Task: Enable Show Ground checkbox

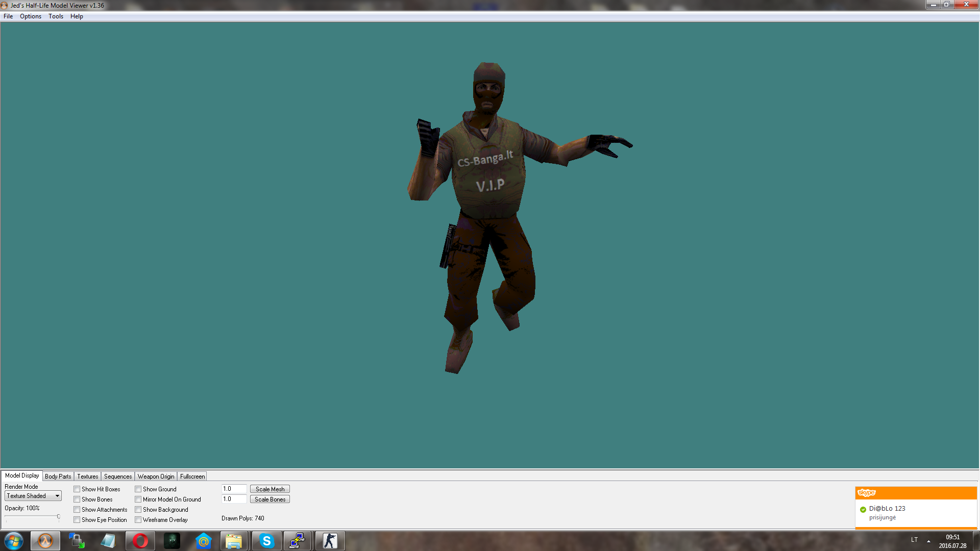Action: pos(138,489)
